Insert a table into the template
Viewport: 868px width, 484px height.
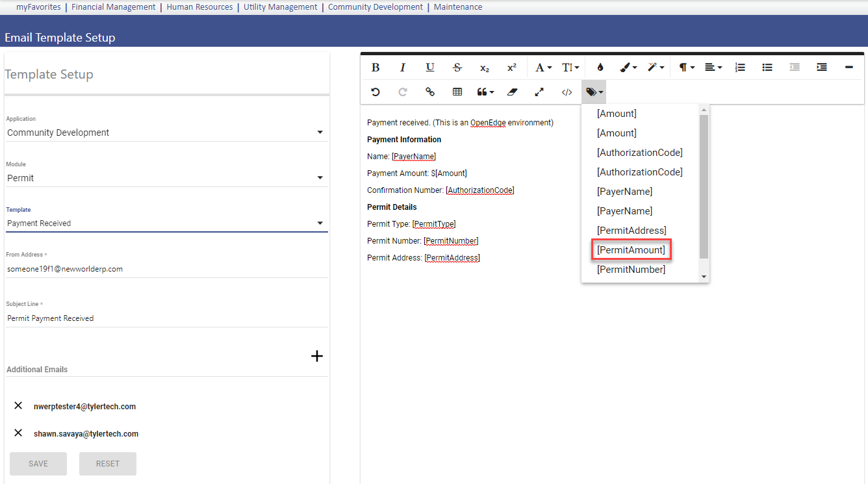(457, 92)
